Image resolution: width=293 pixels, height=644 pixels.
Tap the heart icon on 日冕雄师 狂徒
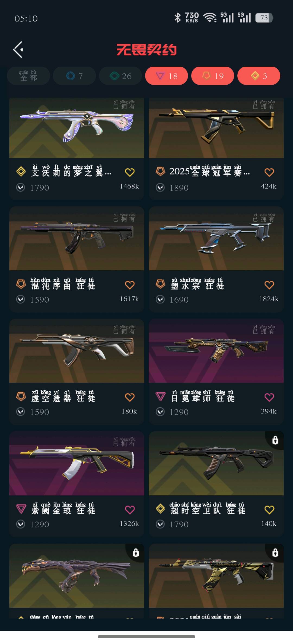coord(269,397)
